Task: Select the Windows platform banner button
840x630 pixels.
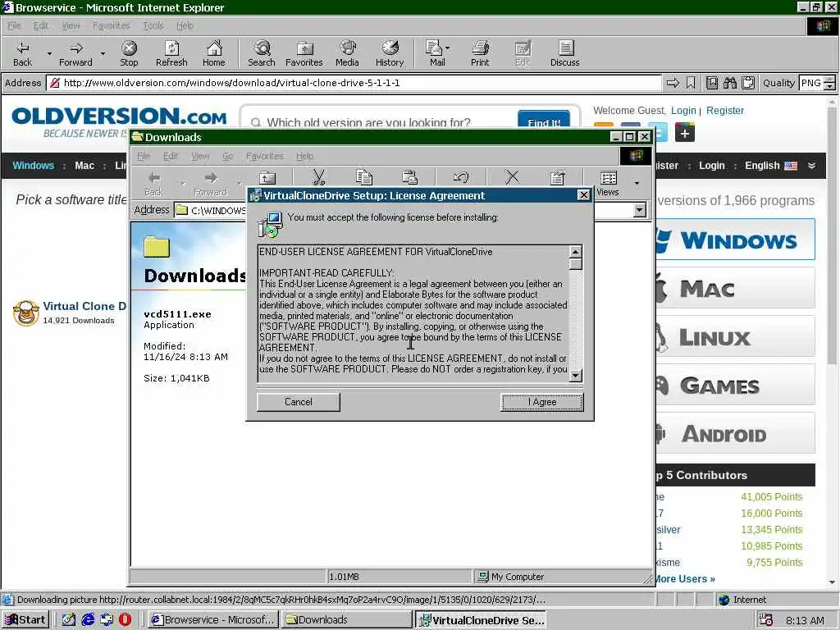Action: [735, 240]
